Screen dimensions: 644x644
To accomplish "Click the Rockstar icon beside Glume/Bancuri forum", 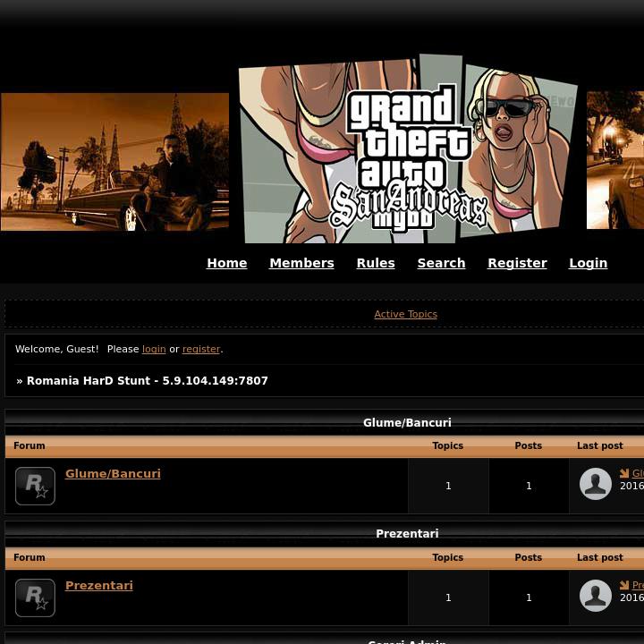I will [35, 486].
